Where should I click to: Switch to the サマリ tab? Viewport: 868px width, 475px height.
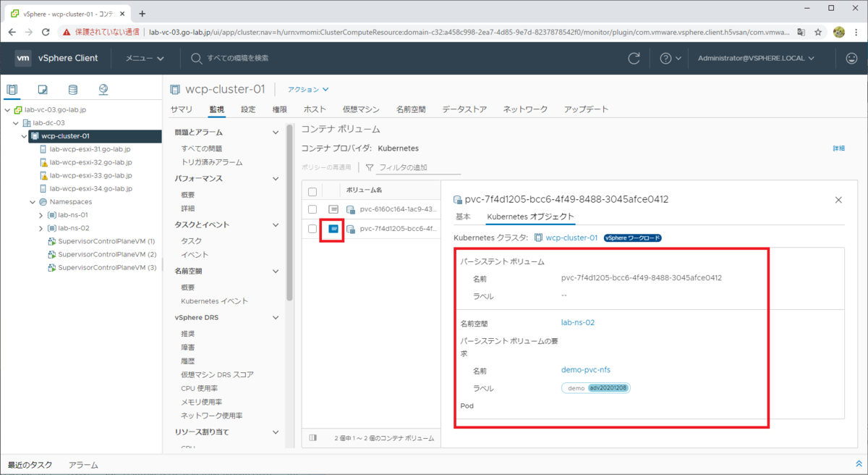(x=182, y=109)
